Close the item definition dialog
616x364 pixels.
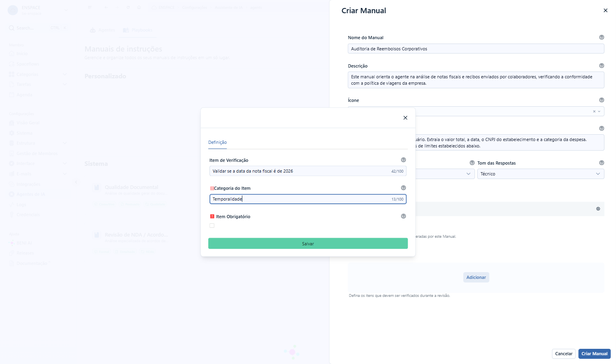tap(405, 118)
